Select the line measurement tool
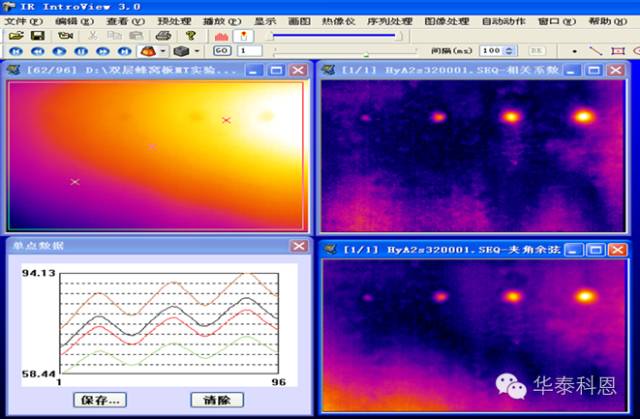Screen dimensions: 640x419 point(597,50)
